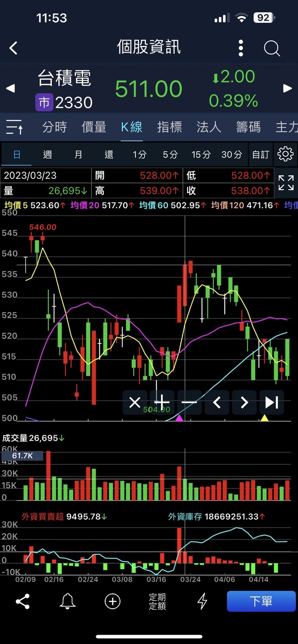Switch to previous stock with left triangle
The width and height of the screenshot is (298, 644).
[10, 88]
